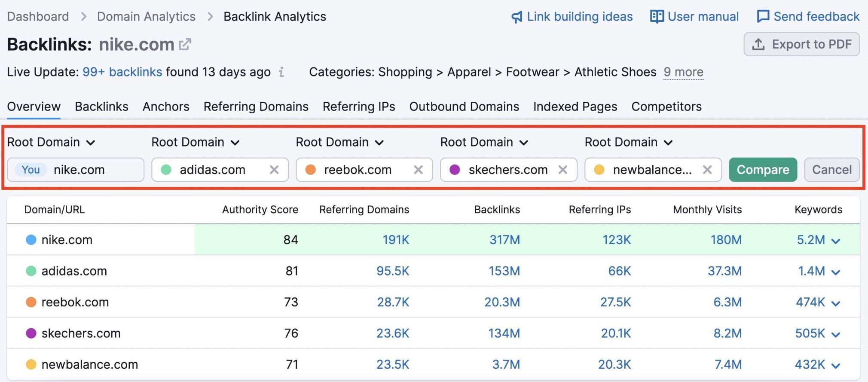Click the blue color dot beside nike.com row
The height and width of the screenshot is (382, 868).
click(31, 240)
